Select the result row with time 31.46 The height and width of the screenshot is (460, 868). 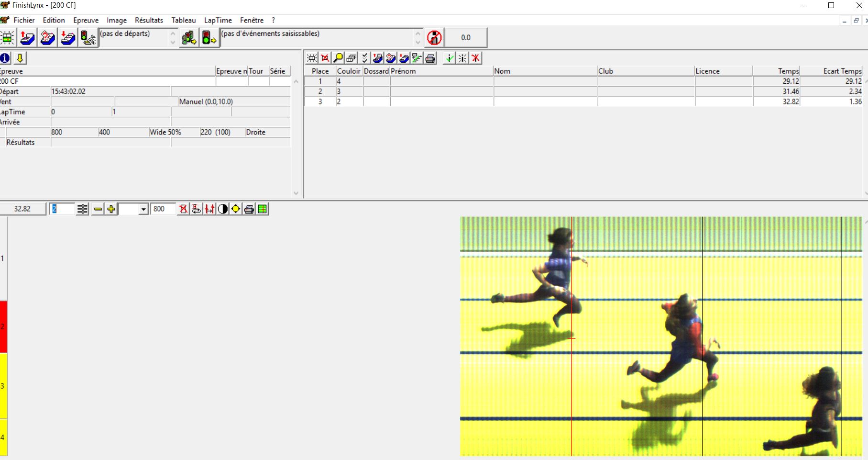[583, 91]
